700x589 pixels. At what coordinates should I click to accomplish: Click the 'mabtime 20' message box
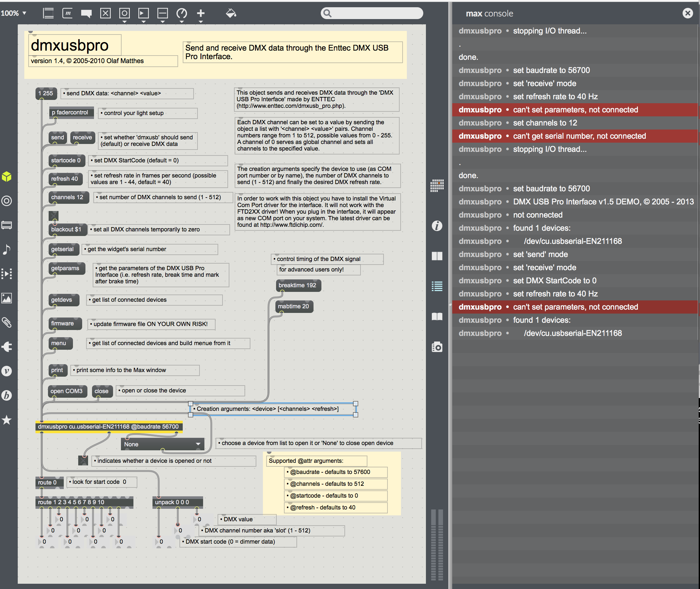294,307
